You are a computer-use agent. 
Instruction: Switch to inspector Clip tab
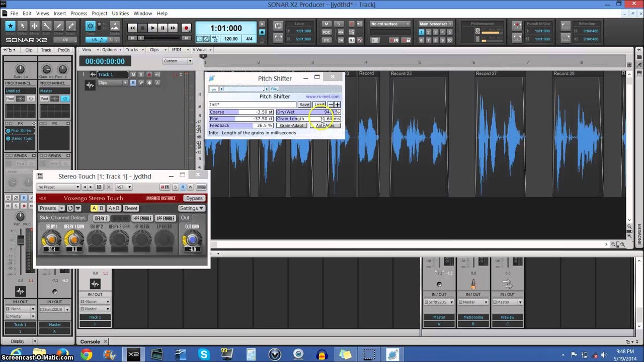[29, 50]
